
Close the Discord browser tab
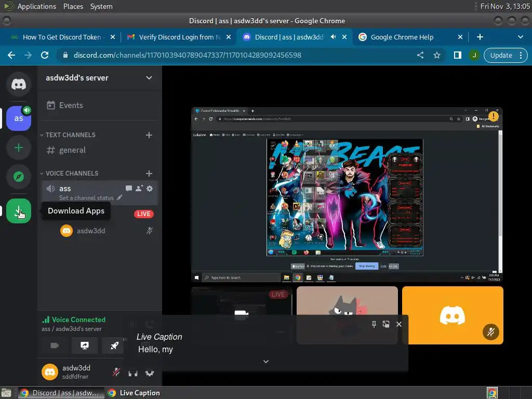click(344, 37)
